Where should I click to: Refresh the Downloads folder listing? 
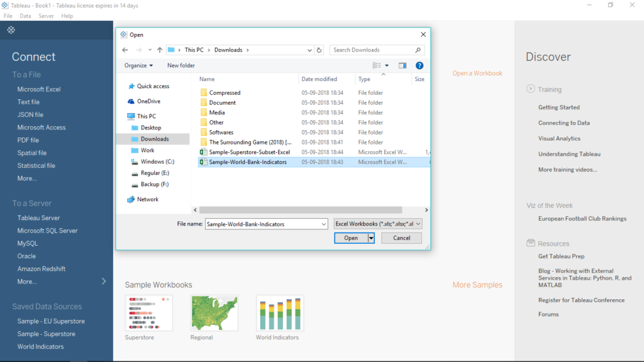point(319,50)
